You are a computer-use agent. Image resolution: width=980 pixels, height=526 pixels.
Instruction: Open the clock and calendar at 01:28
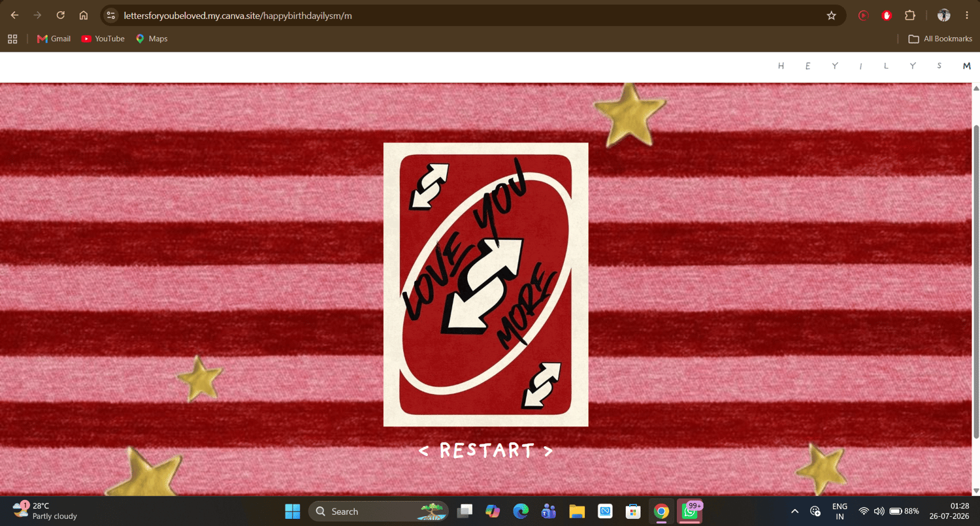coord(950,511)
